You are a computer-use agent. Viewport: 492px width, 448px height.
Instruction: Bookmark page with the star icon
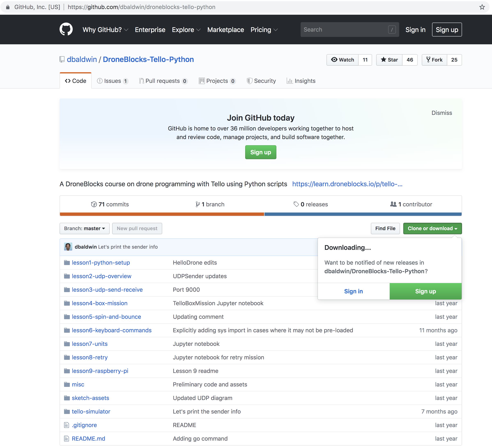[482, 7]
